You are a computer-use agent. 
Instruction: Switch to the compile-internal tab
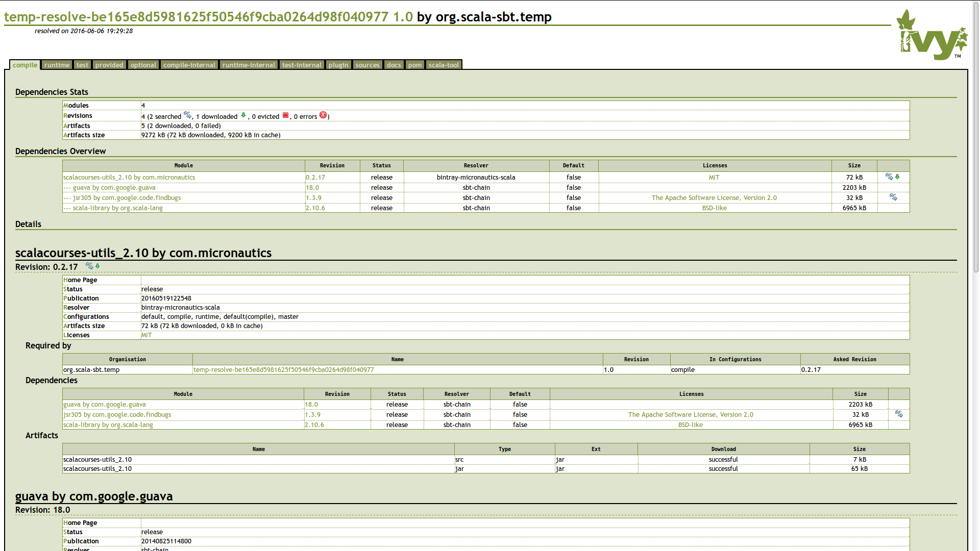pos(189,65)
